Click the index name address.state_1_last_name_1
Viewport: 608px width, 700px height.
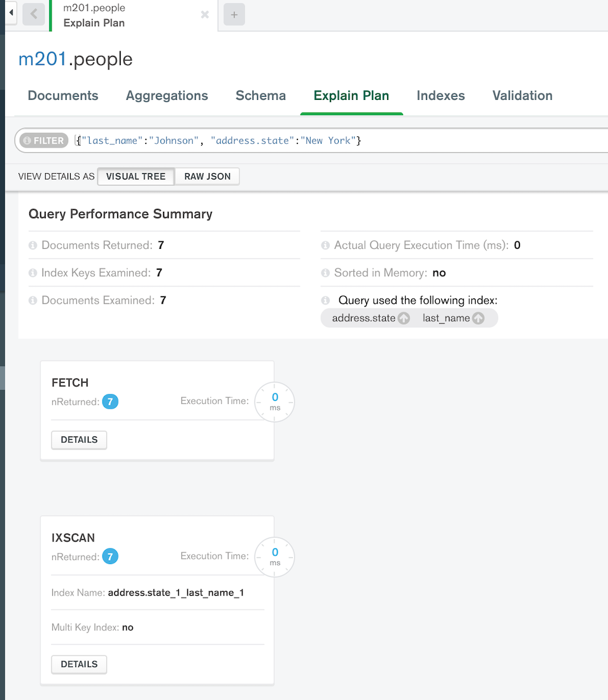176,592
